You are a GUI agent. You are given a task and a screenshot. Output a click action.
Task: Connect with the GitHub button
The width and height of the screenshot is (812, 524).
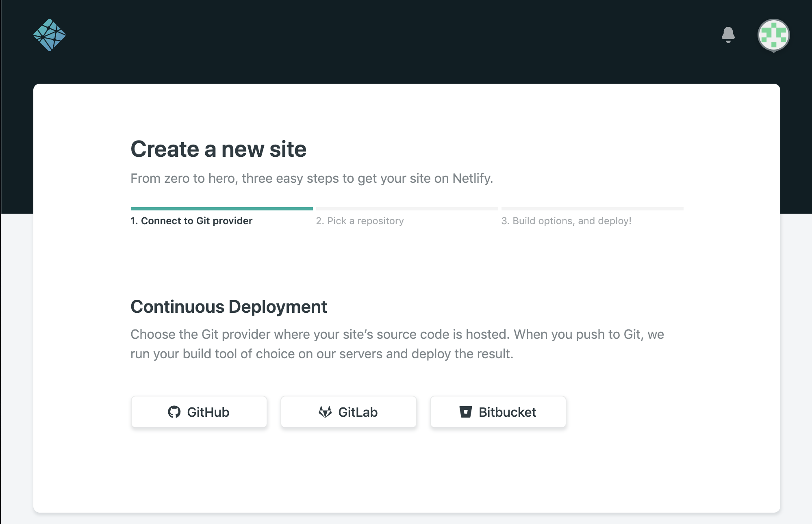pyautogui.click(x=199, y=412)
